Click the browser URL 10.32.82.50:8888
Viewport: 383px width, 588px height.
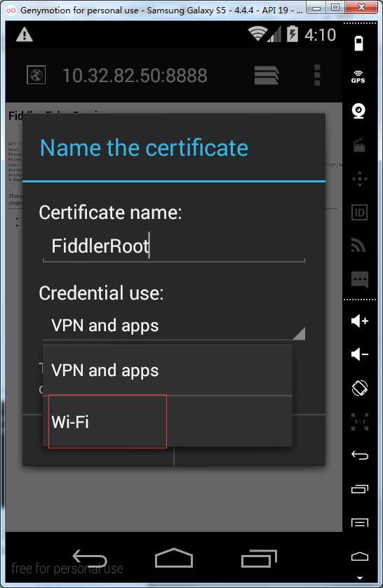[x=135, y=75]
